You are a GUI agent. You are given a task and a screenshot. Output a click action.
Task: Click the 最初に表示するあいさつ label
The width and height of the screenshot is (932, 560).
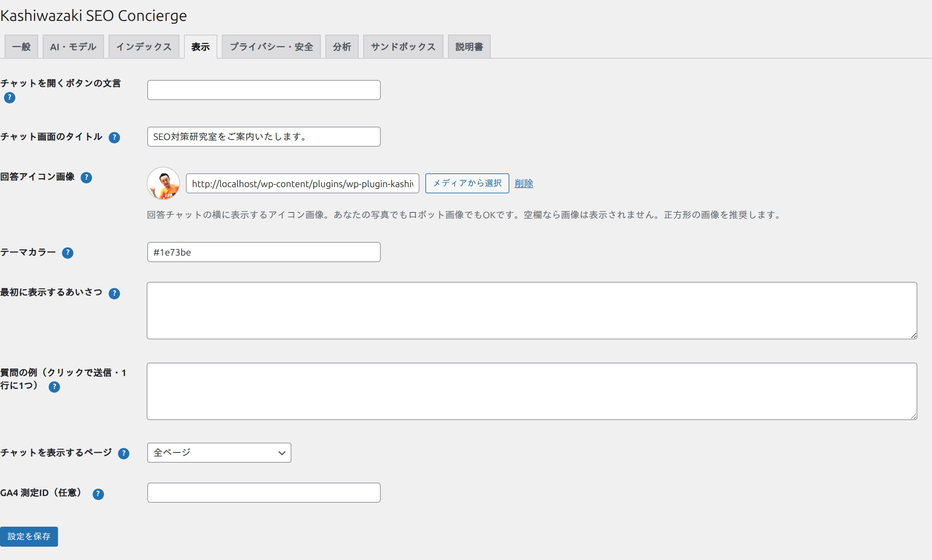(52, 292)
